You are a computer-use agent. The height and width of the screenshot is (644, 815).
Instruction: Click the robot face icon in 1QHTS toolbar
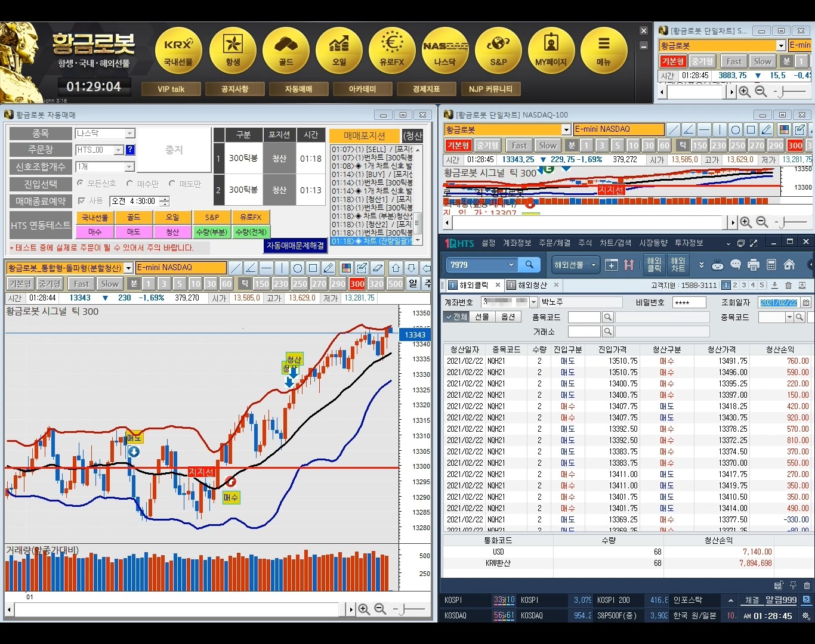pos(718,265)
